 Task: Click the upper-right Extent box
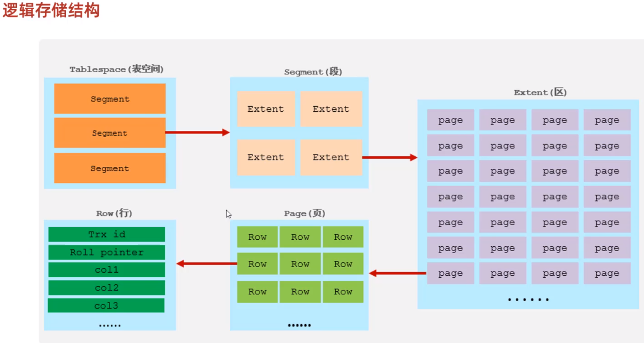click(x=331, y=109)
